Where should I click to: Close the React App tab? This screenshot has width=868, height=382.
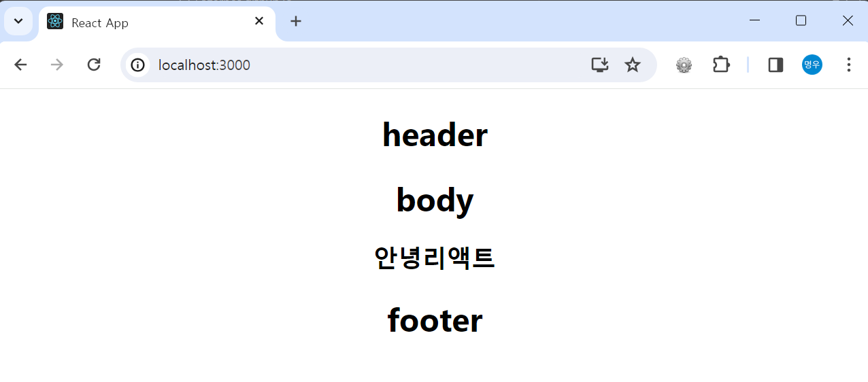click(x=258, y=21)
